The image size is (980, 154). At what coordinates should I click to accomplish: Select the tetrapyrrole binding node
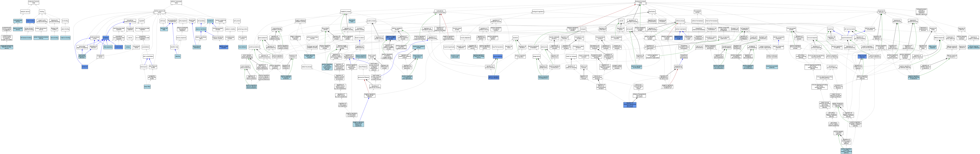[x=54, y=29]
